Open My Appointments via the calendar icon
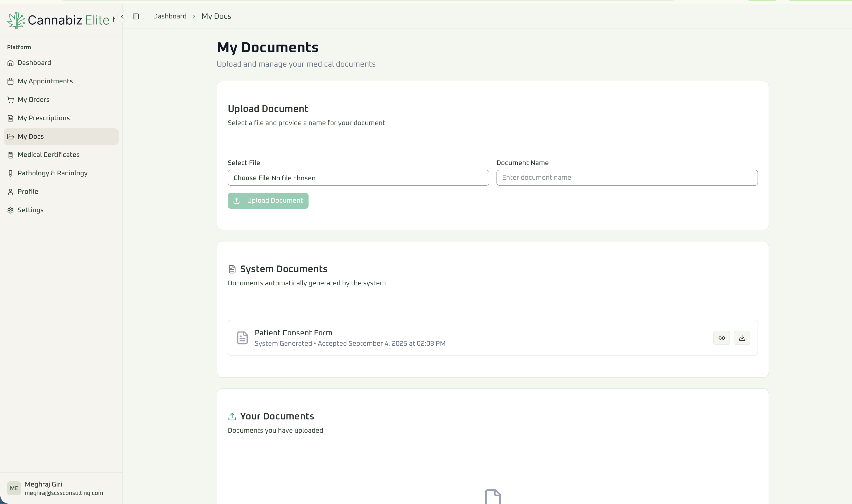This screenshot has height=504, width=852. point(11,81)
